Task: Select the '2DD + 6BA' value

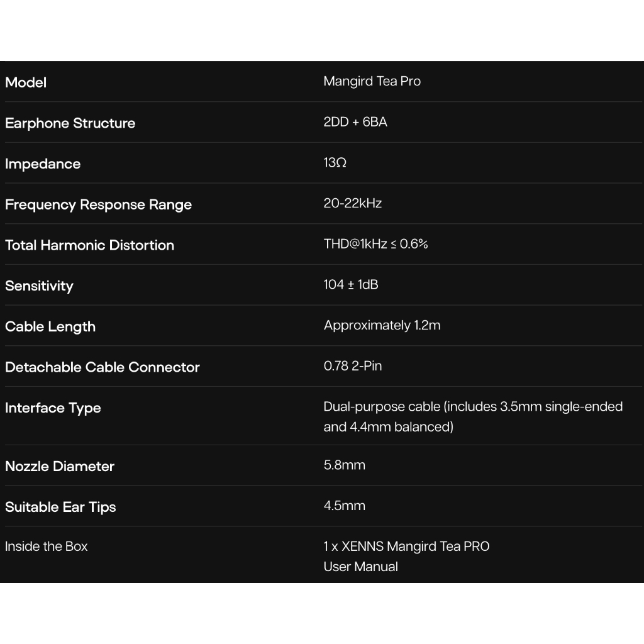Action: 355,122
